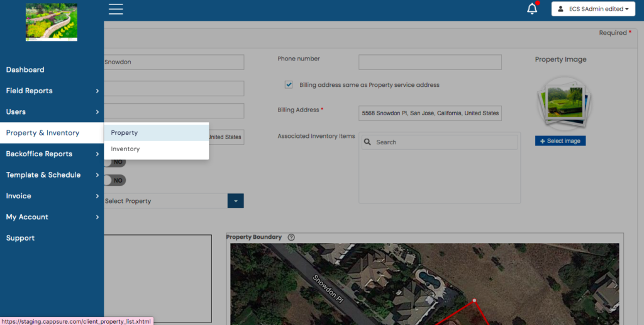The height and width of the screenshot is (325, 644).
Task: Select Inventory from the submenu
Action: tap(125, 149)
